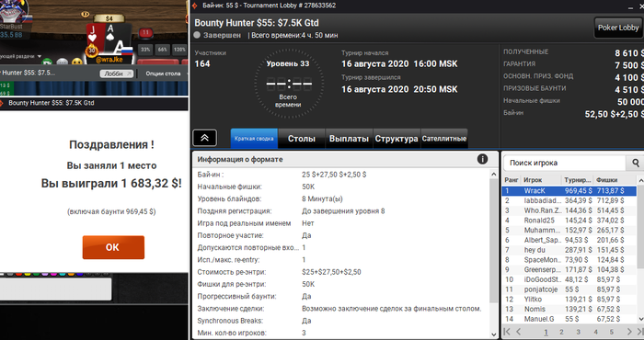Image resolution: width=644 pixels, height=340 pixels.
Task: Click the Bounty Hunter $55 table window title
Action: click(52, 103)
